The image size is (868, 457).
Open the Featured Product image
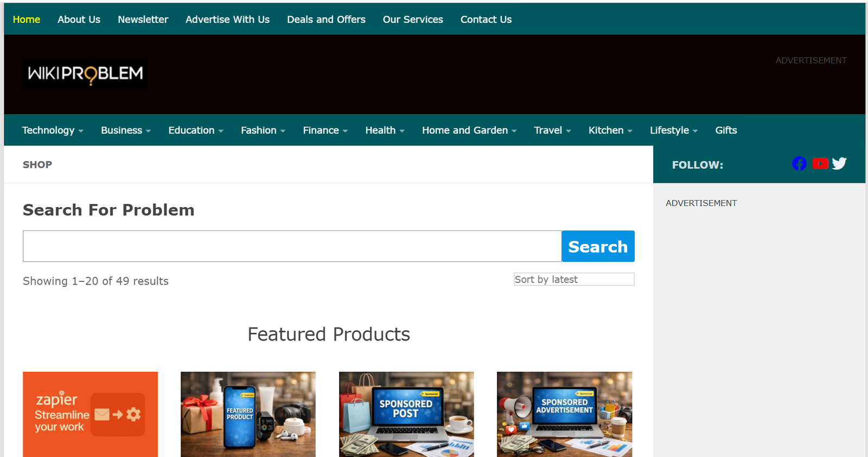pyautogui.click(x=248, y=414)
